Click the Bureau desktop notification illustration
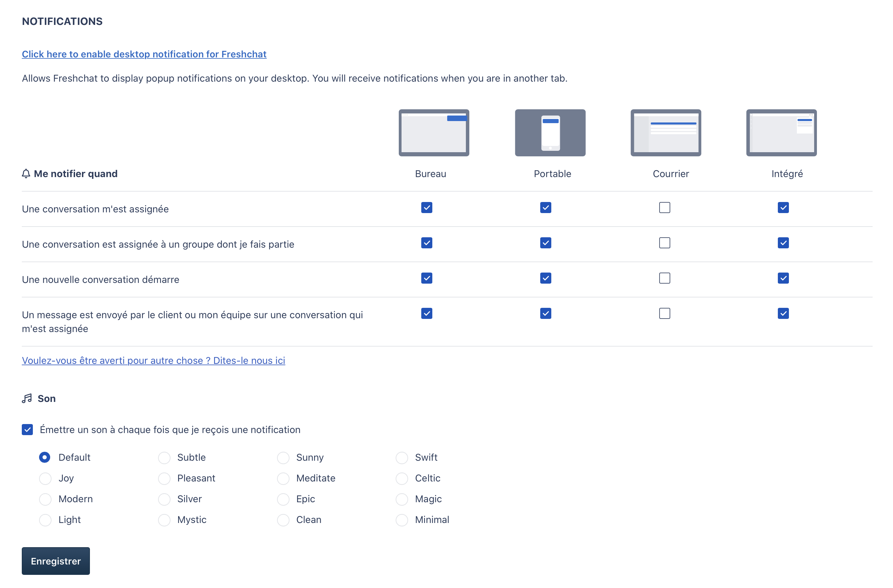Image resolution: width=893 pixels, height=588 pixels. coord(434,133)
